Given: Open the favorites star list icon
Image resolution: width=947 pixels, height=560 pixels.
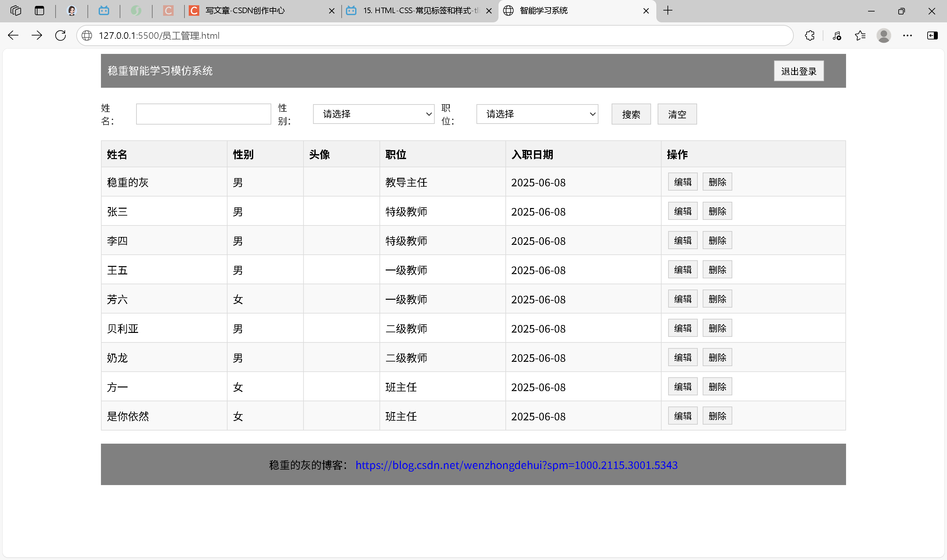Looking at the screenshot, I should (860, 35).
